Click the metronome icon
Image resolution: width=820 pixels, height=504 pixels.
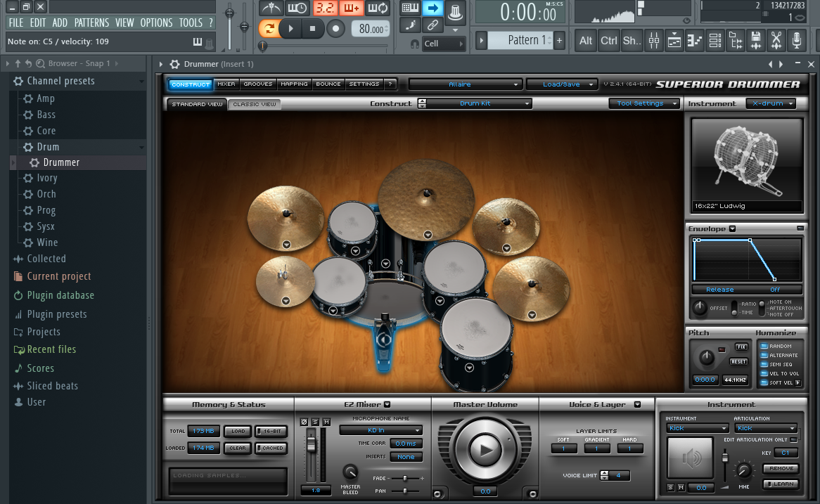(271, 8)
